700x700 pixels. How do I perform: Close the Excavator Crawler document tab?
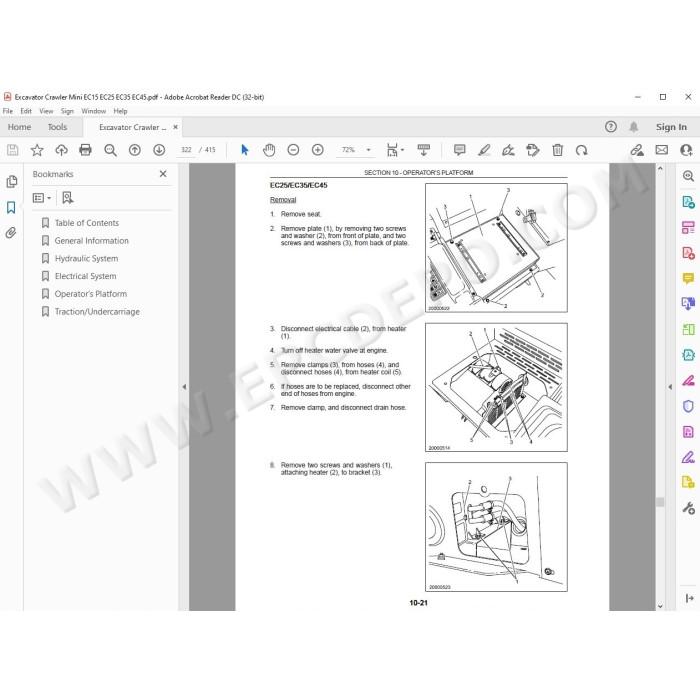point(175,127)
